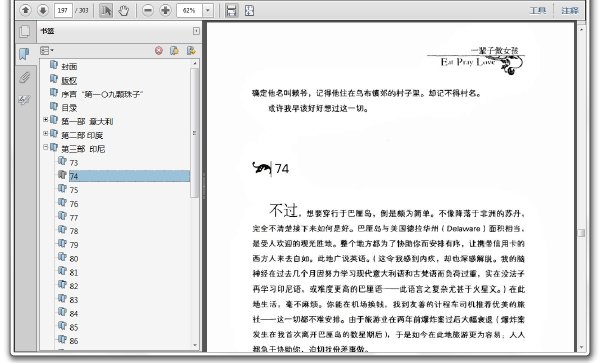This screenshot has width=600, height=363.
Task: Jump to bookmark 86
Action: pyautogui.click(x=74, y=341)
